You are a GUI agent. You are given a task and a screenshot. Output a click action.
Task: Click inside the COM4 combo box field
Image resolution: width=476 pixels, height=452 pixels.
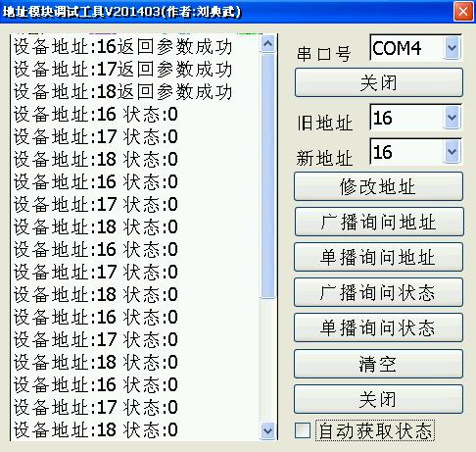pos(407,48)
